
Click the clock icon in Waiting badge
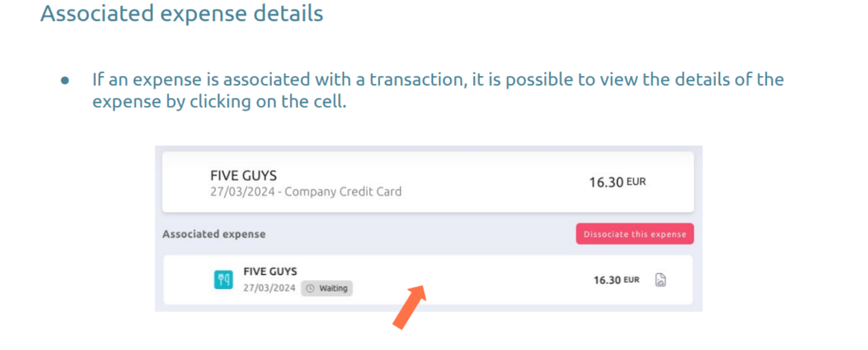[x=310, y=289]
